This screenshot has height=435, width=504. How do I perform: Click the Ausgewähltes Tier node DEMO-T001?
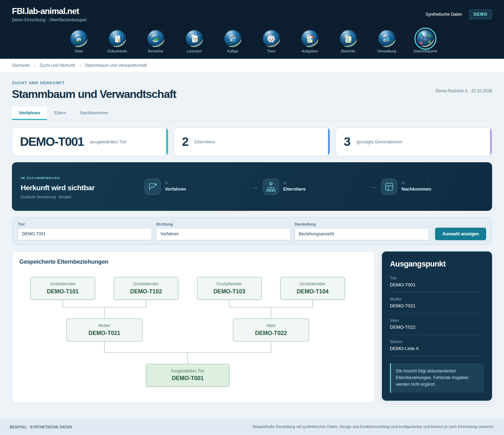click(188, 375)
